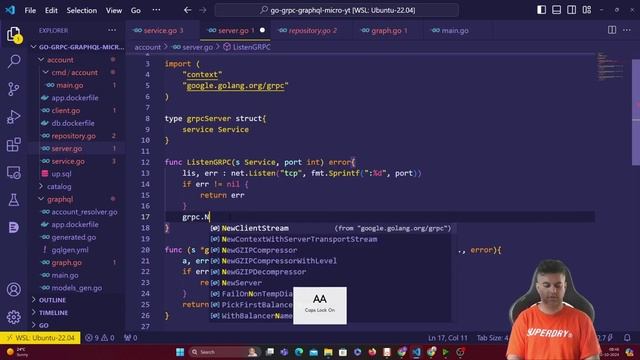Toggle secondary side bar layout icon
This screenshot has width=640, height=360.
coord(571,10)
